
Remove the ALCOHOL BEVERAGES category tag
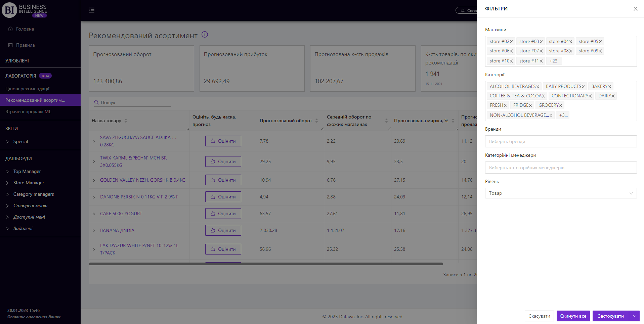coord(538,87)
